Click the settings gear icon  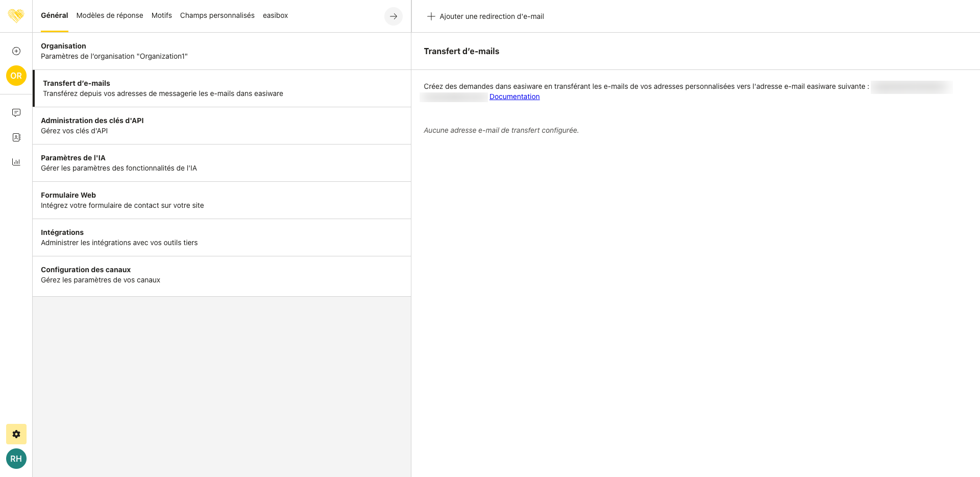[x=16, y=434]
